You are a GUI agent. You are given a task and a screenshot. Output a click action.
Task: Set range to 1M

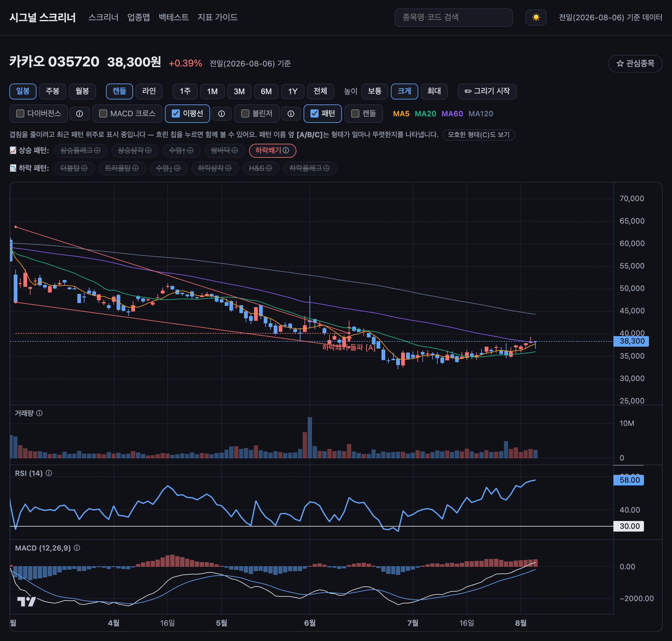click(212, 91)
